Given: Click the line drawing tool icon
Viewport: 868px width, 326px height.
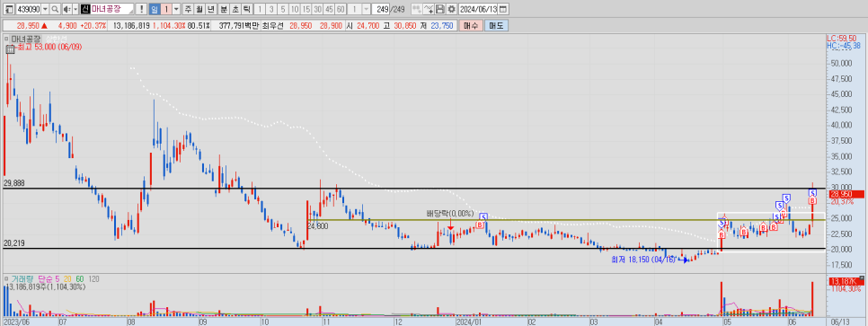Looking at the screenshot, I should (x=429, y=9).
